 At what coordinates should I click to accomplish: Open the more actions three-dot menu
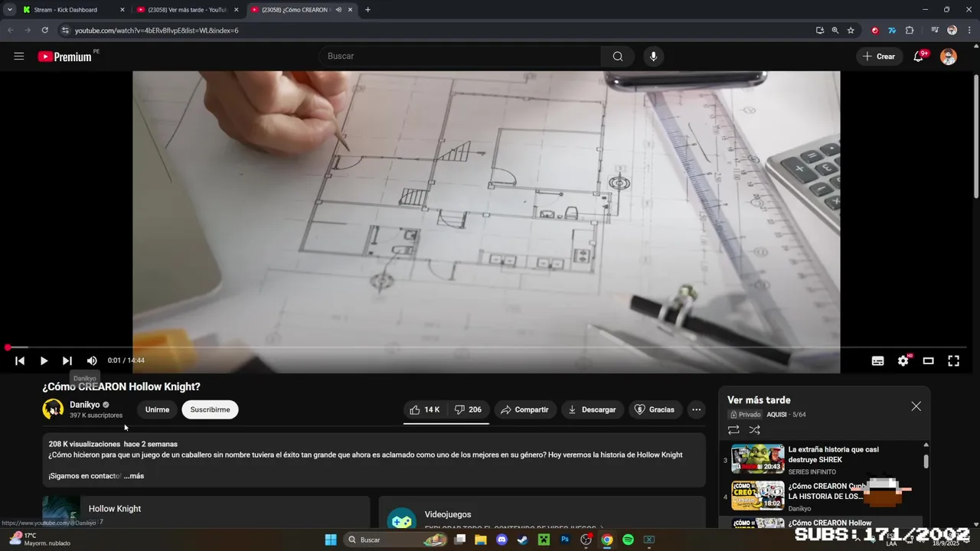(696, 409)
